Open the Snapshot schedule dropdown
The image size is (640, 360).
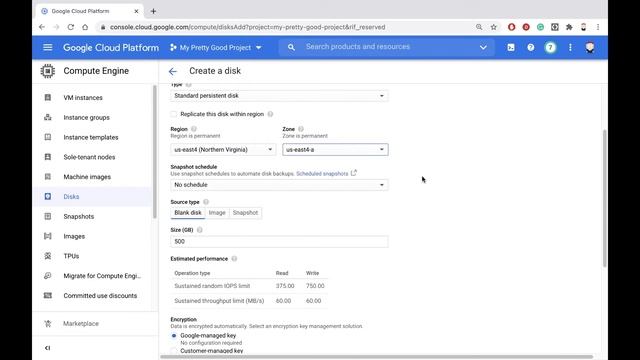click(x=279, y=185)
